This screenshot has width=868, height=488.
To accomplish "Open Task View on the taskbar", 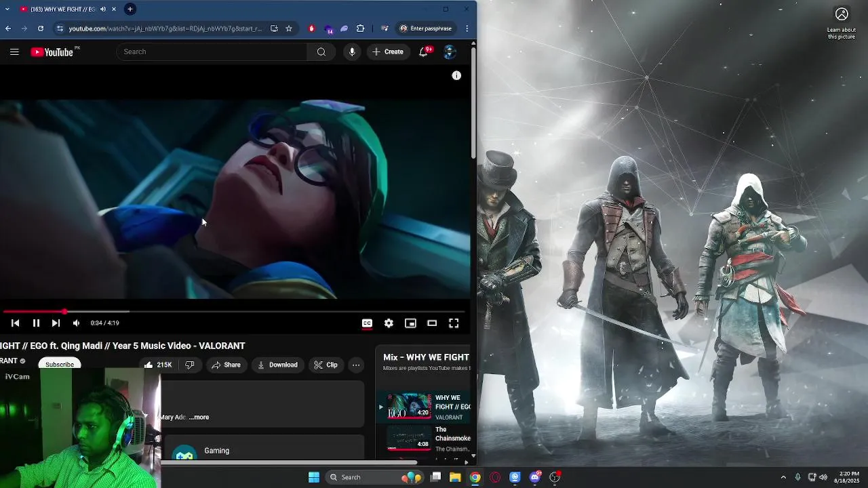I will coord(436,477).
